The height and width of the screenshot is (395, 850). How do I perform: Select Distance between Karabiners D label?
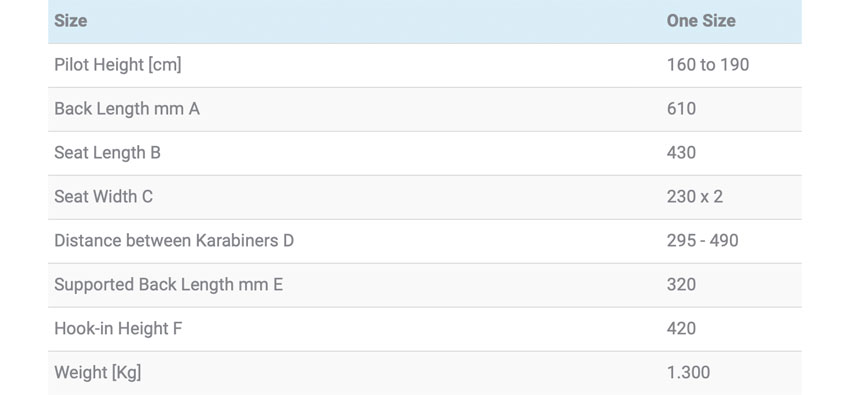[x=174, y=241]
